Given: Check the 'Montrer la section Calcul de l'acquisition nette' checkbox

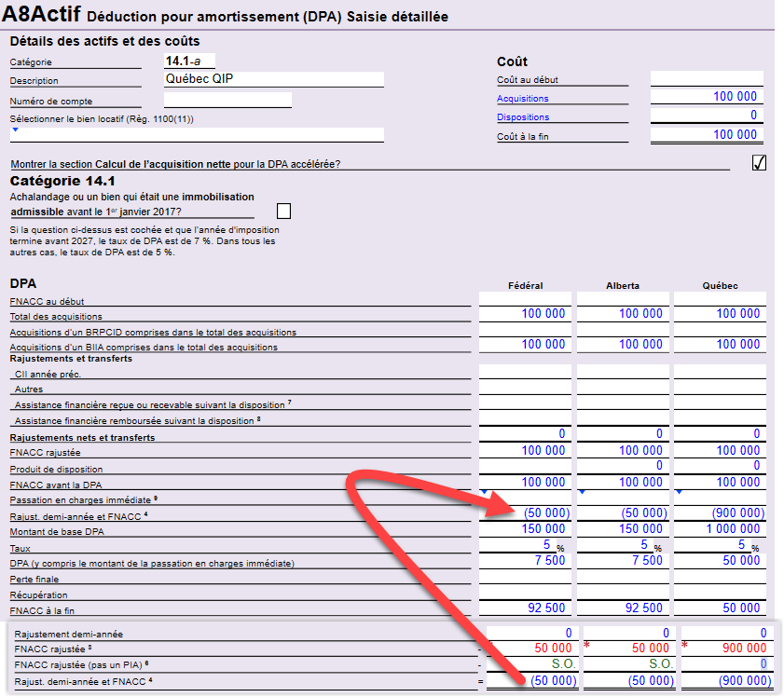Looking at the screenshot, I should [x=759, y=163].
